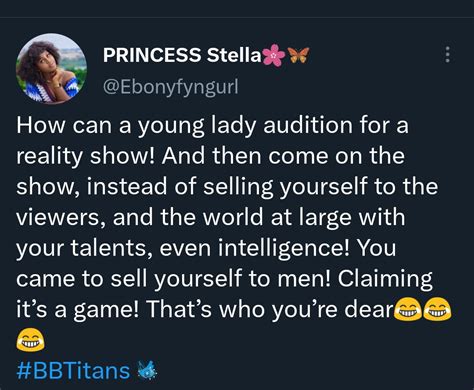Click the words 'viewers, and the world'
Viewport: 474px width, 390px height.
pos(139,217)
